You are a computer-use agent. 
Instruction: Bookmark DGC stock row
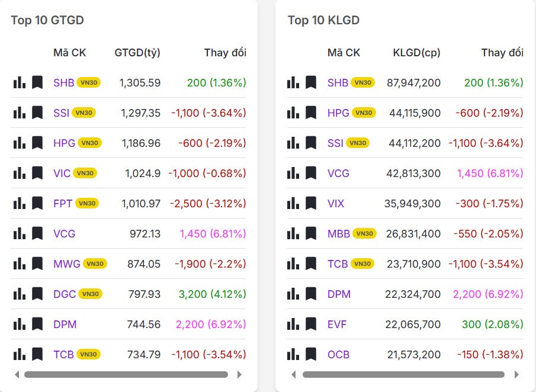37,294
